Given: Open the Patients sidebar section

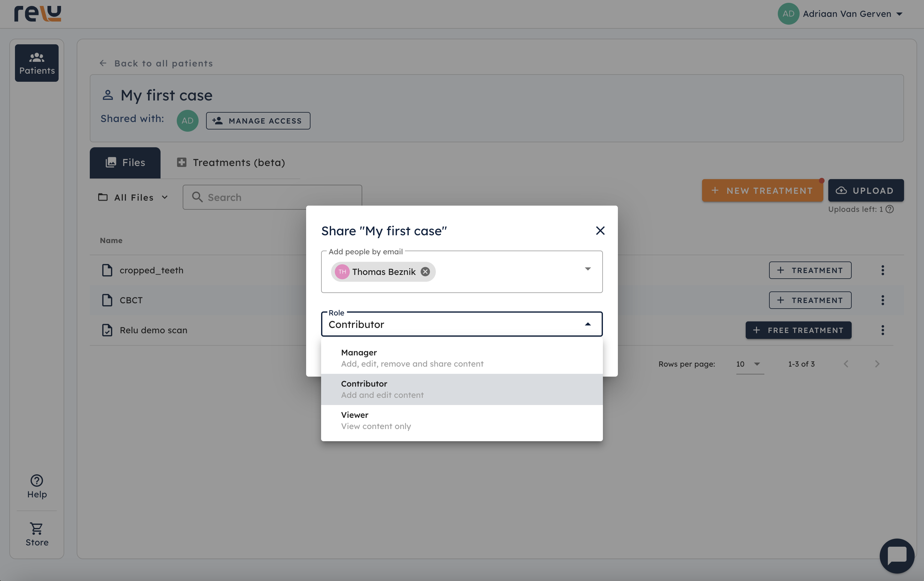Looking at the screenshot, I should (37, 63).
